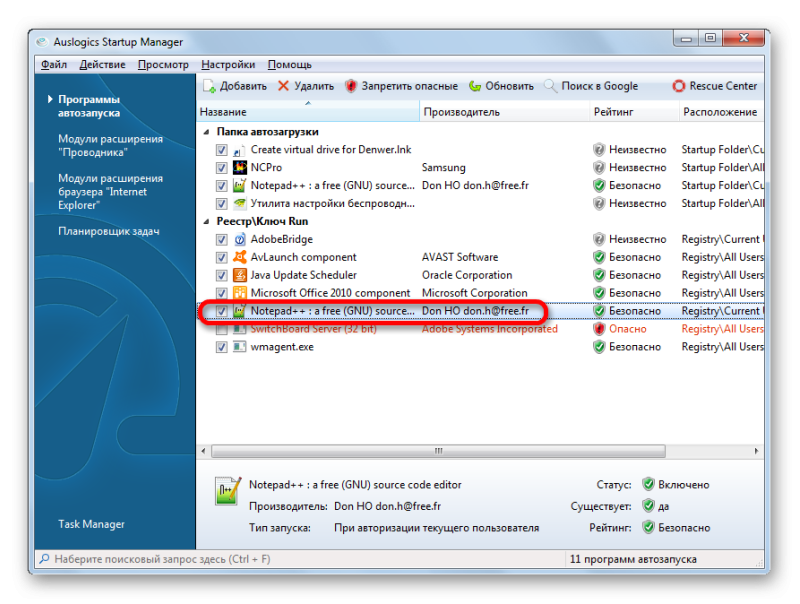Click the AdobeBridge program icon

coord(239,239)
